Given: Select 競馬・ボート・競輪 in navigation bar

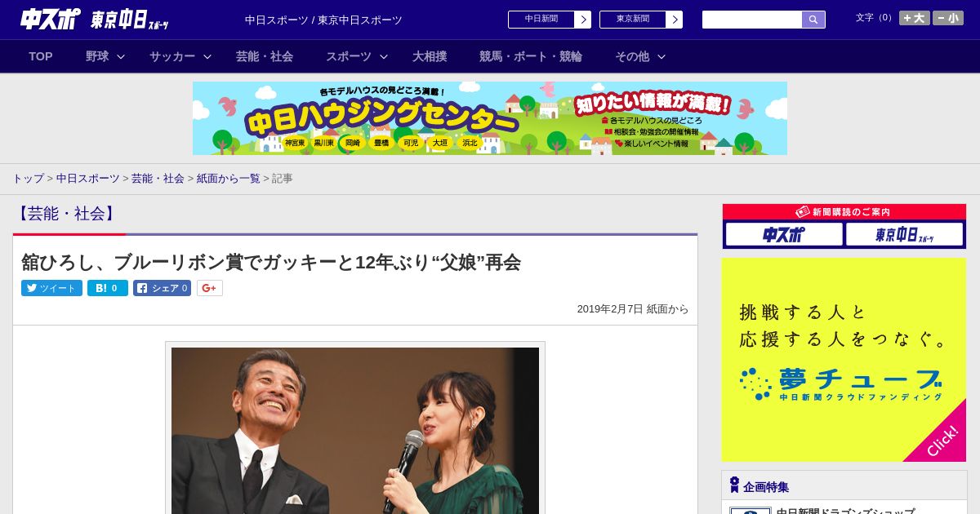Looking at the screenshot, I should 531,56.
